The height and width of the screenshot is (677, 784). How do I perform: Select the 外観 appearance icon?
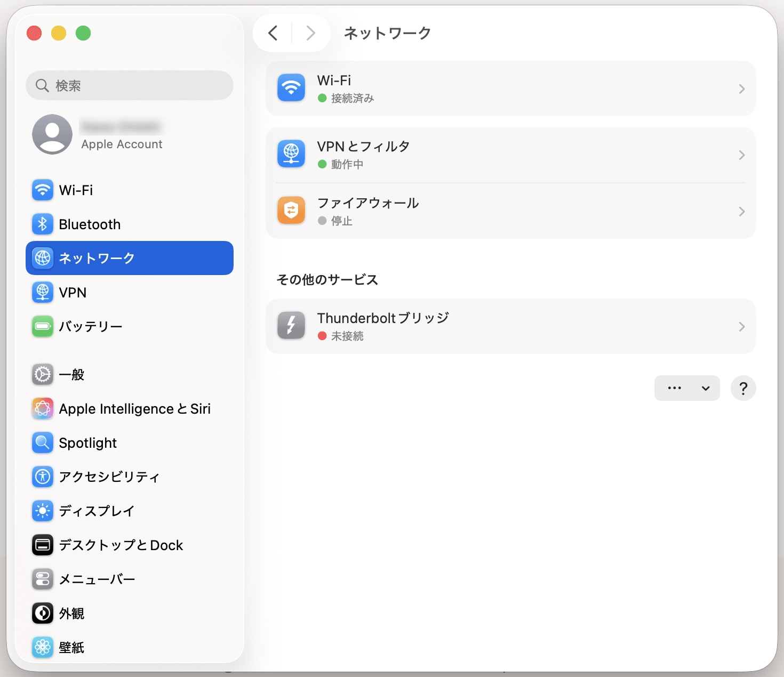click(43, 613)
